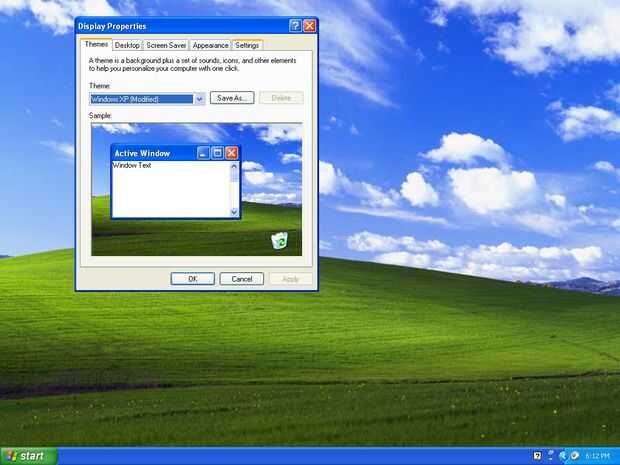The height and width of the screenshot is (465, 620).
Task: Open the Appearance tab
Action: [x=210, y=45]
